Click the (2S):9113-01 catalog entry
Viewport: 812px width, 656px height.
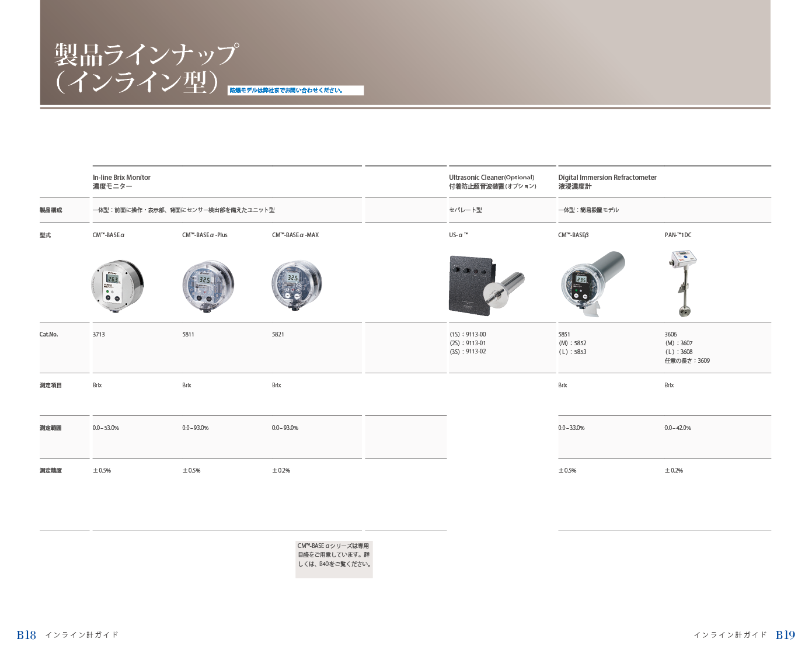coord(468,343)
